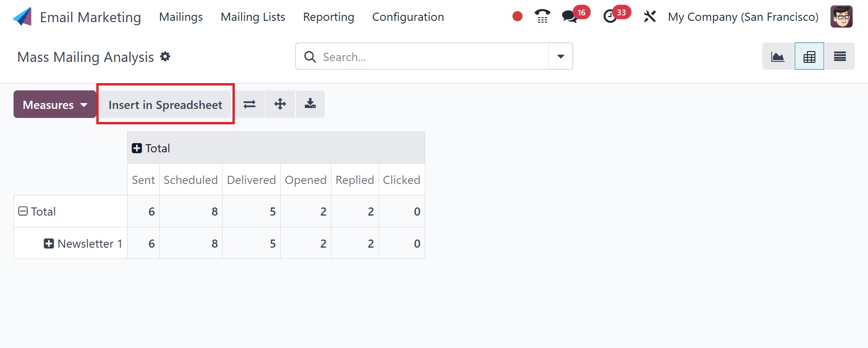Open the Measures dropdown
This screenshot has width=868, height=348.
click(x=55, y=105)
